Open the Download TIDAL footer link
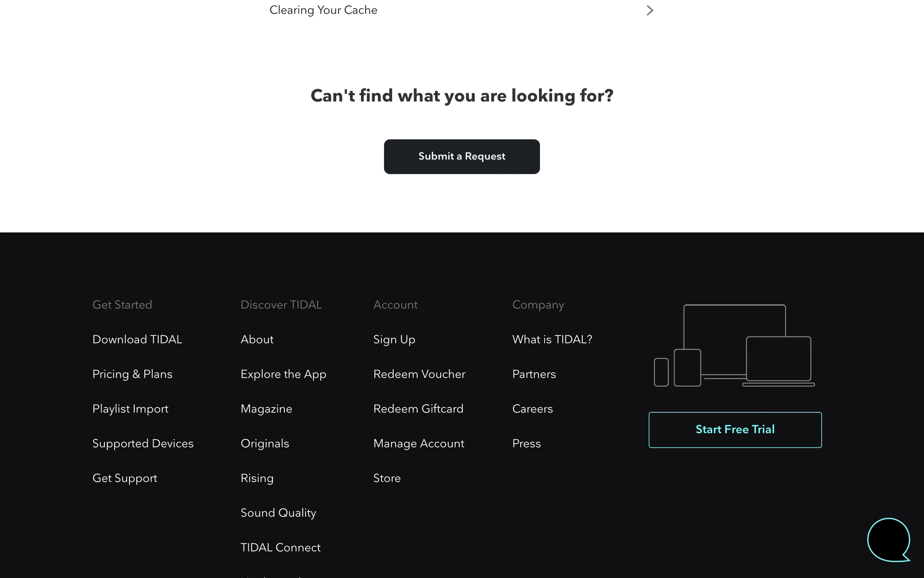The height and width of the screenshot is (578, 924). click(x=137, y=340)
